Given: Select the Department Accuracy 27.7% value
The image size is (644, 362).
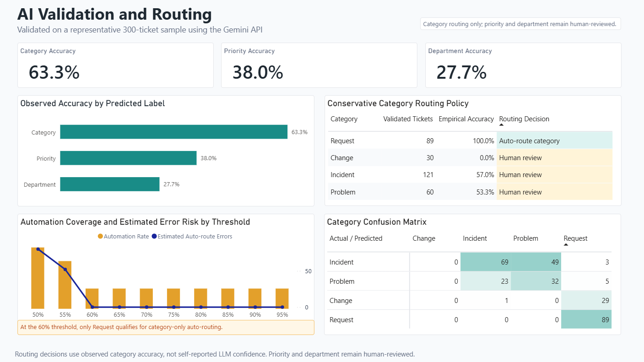Looking at the screenshot, I should [461, 72].
